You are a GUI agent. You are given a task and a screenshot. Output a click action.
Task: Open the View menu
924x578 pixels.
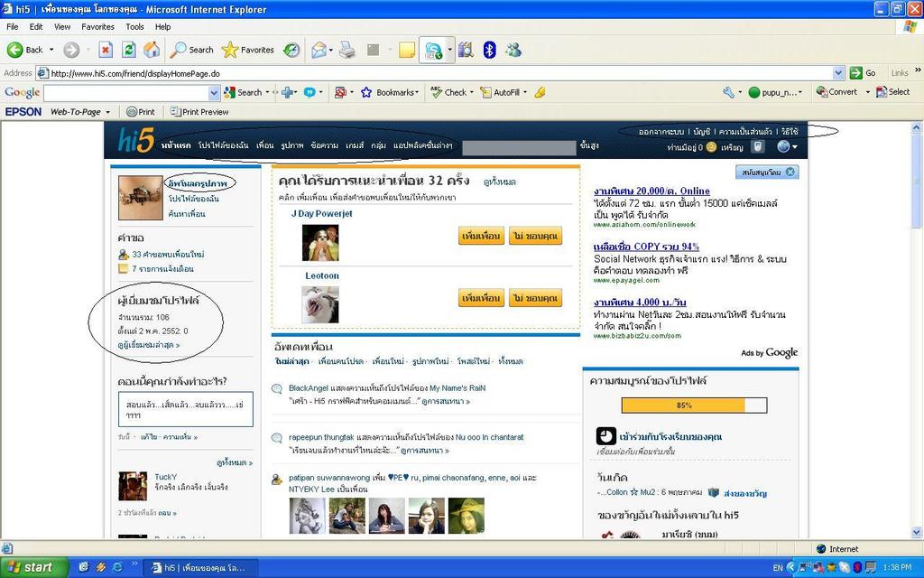click(62, 26)
